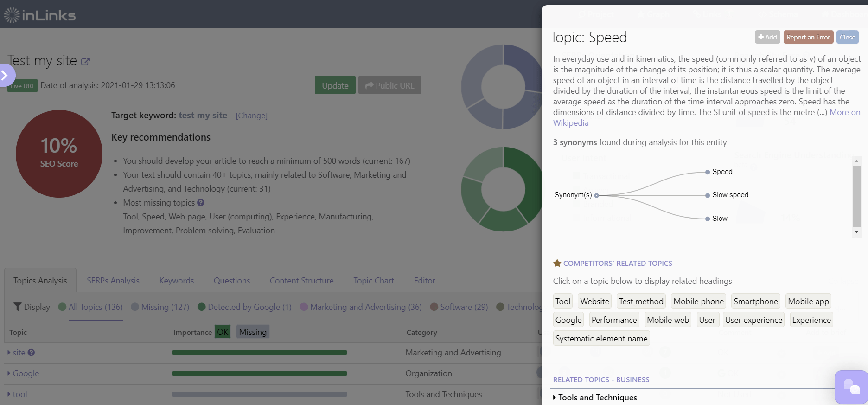
Task: Open the Topic Chart tab
Action: (x=374, y=281)
